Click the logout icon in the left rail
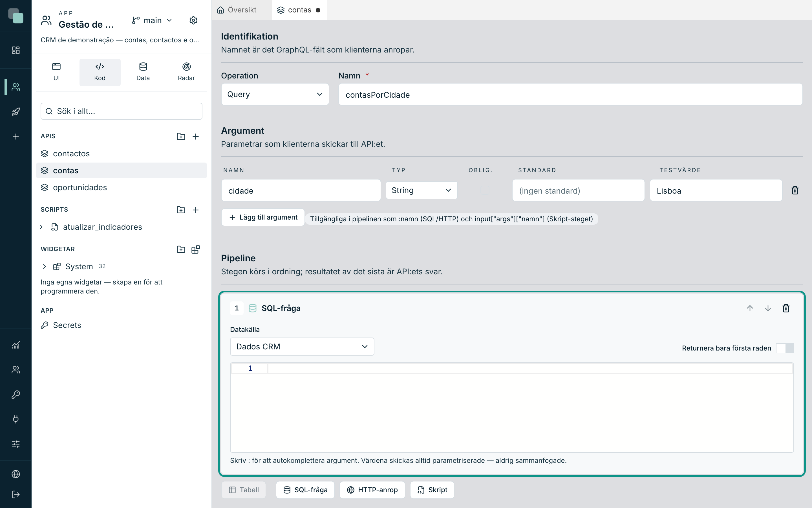This screenshot has width=812, height=508. coord(16,494)
